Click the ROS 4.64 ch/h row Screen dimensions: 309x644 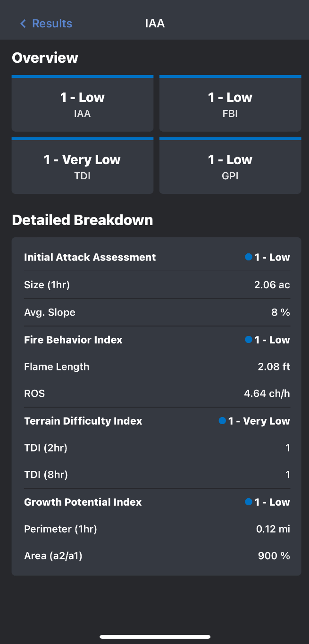[156, 393]
